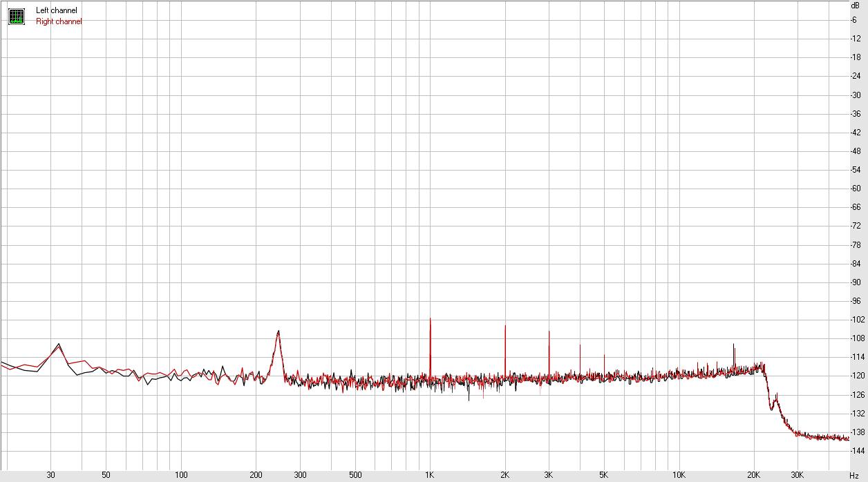Click the -120 dB axis label

[x=856, y=376]
